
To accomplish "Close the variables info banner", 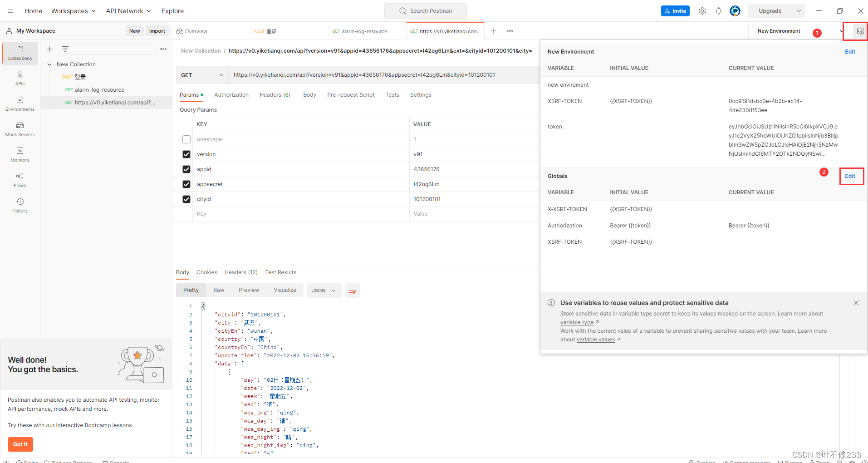I will tap(856, 303).
